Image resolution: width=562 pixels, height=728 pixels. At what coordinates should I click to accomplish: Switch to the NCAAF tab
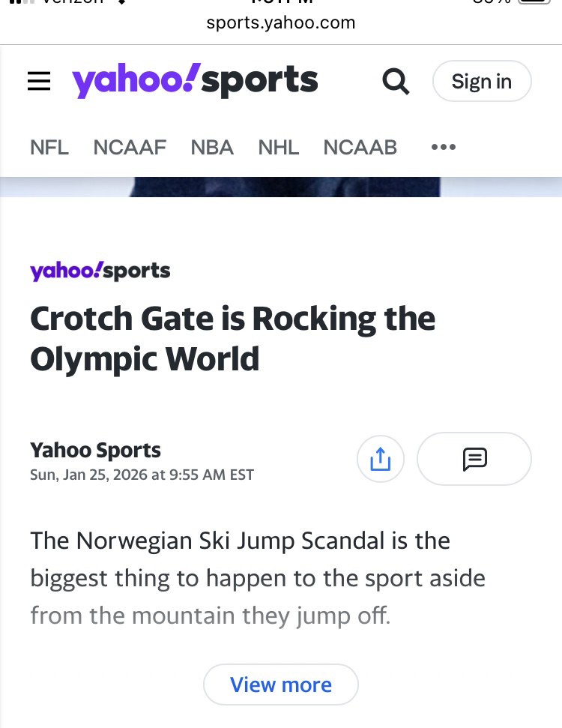pyautogui.click(x=130, y=147)
